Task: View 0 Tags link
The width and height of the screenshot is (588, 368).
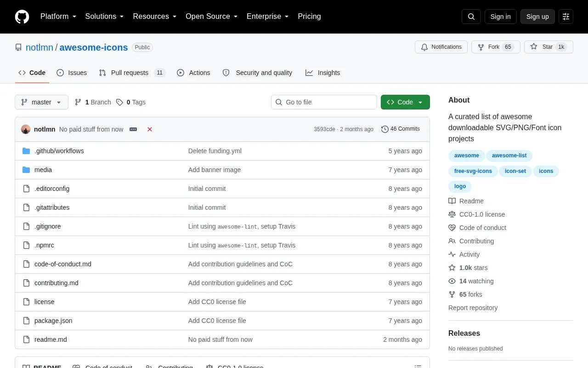Action: pyautogui.click(x=131, y=102)
